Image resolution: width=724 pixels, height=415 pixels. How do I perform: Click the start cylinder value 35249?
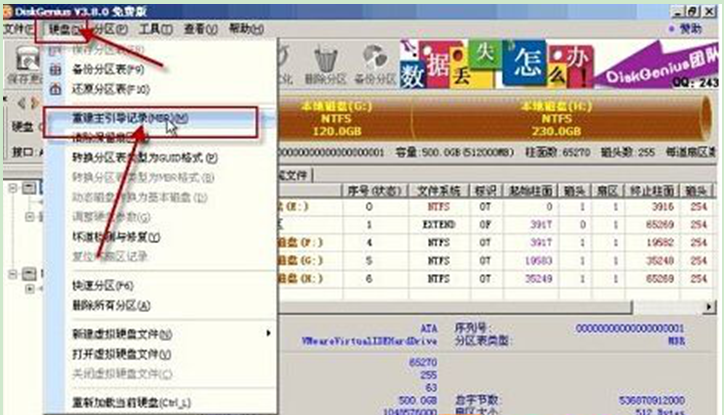(x=538, y=279)
